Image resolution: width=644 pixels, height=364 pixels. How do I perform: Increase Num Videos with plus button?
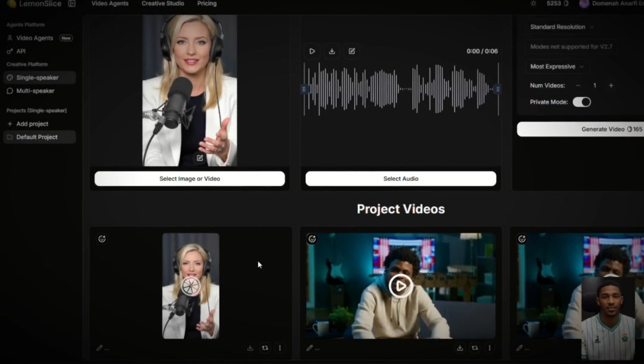611,86
